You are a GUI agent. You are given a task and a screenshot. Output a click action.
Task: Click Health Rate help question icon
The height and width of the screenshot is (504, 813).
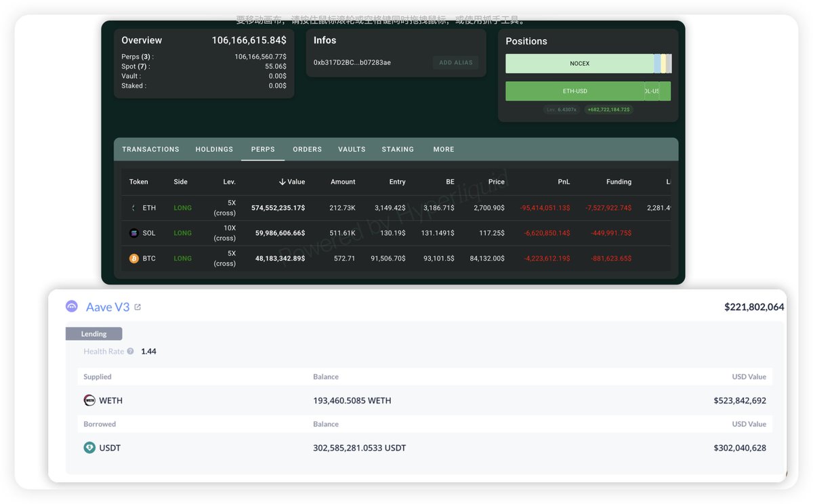tap(131, 352)
